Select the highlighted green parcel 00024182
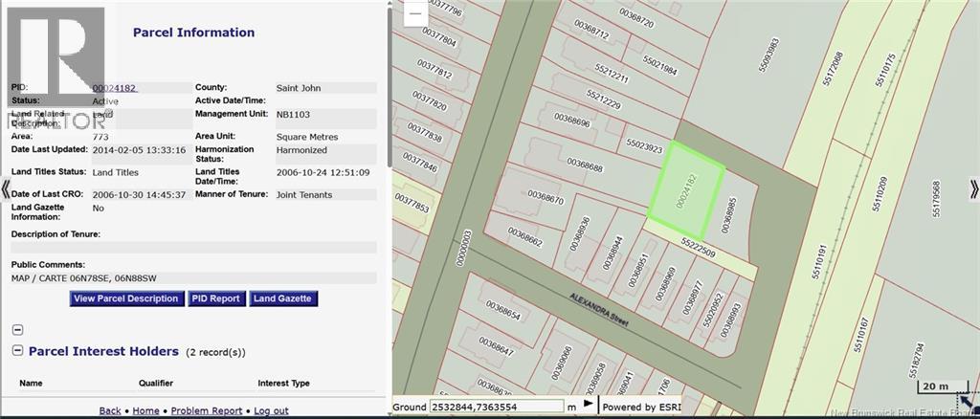Screen dimensions: 980x419 point(686,190)
